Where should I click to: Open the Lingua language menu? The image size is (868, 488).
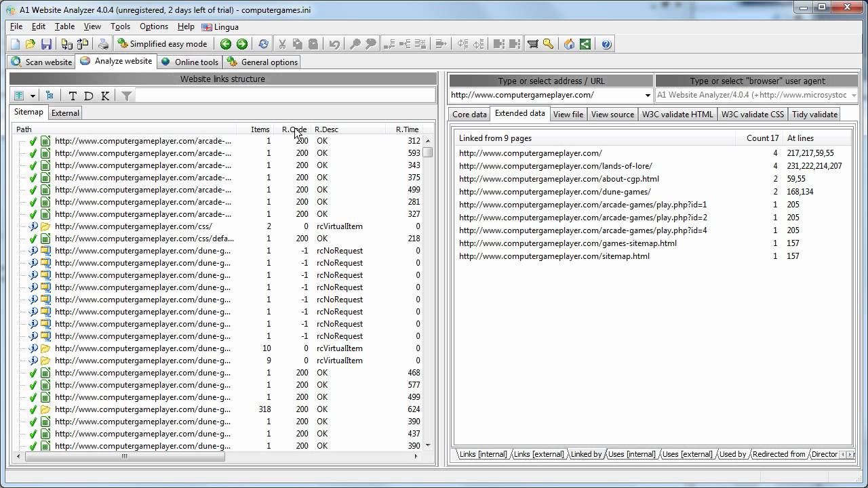(x=220, y=27)
